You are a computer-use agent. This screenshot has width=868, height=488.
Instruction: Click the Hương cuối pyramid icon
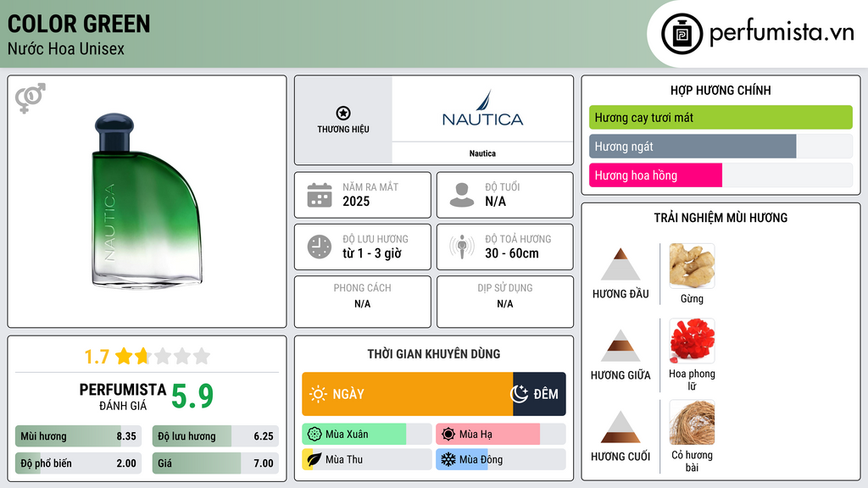[x=620, y=427]
